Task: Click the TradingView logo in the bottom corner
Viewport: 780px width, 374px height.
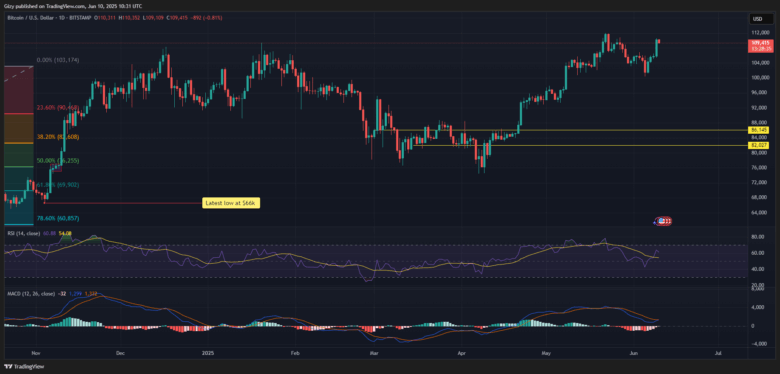Action: 24,367
